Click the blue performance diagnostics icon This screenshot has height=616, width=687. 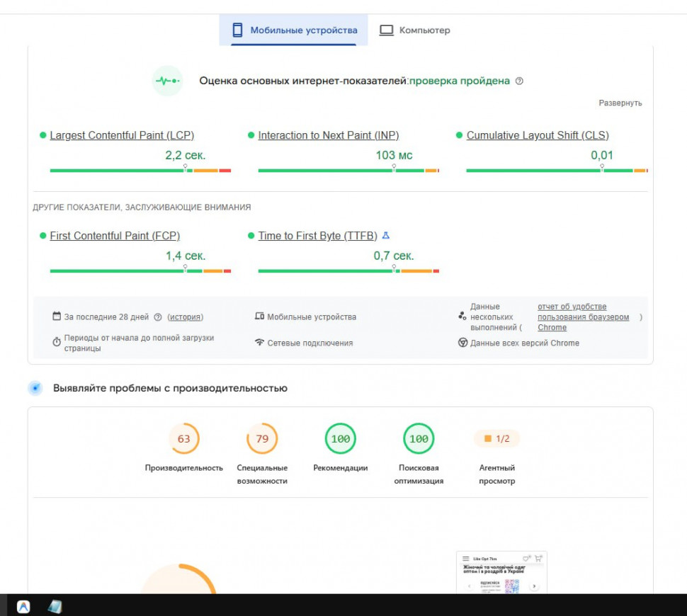point(35,388)
